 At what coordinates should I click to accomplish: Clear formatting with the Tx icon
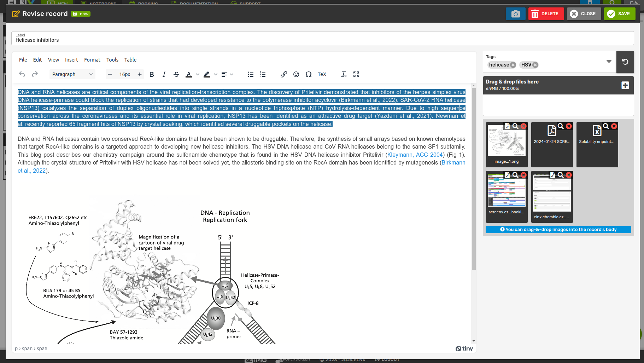[x=344, y=74]
